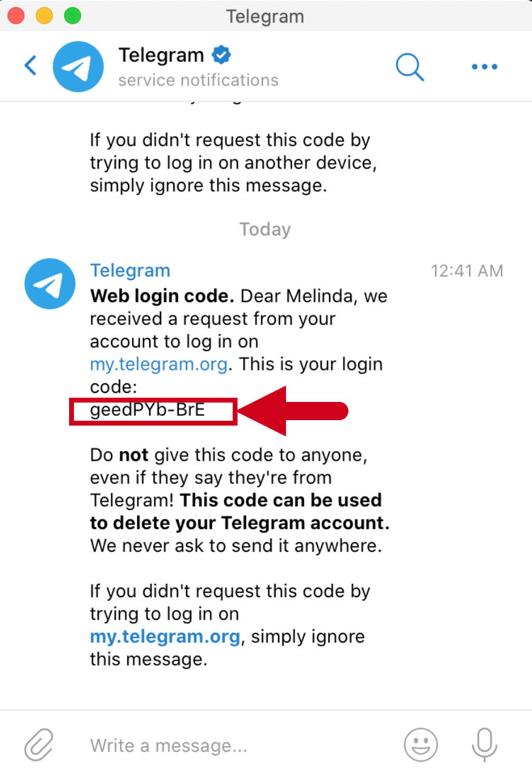Image resolution: width=532 pixels, height=776 pixels.
Task: Click the Today date separator
Action: pos(265,229)
